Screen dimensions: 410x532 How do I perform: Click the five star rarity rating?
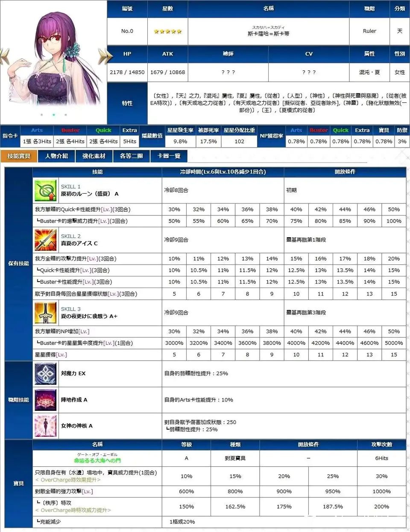click(x=168, y=31)
